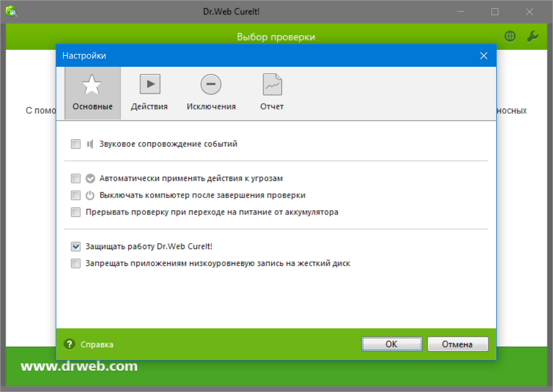
Task: Enable Выключать компьютер после завершения проверки
Action: pyautogui.click(x=76, y=195)
